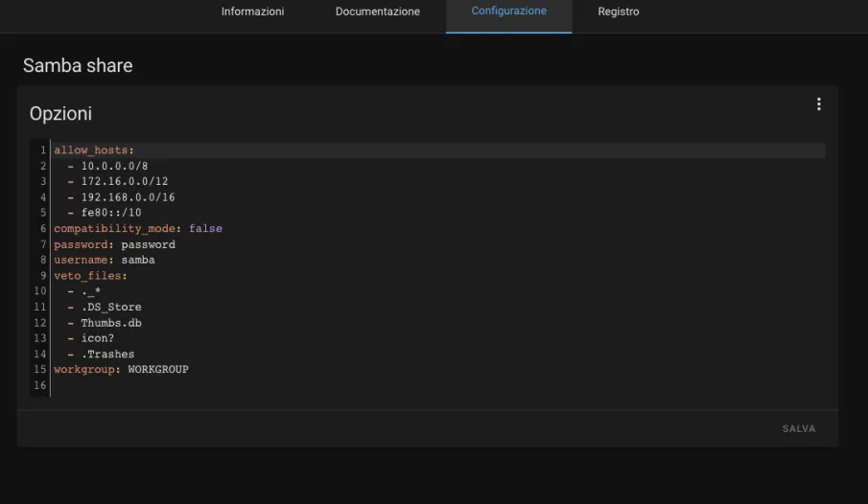868x504 pixels.
Task: Click the WORKGROUP value
Action: (158, 370)
